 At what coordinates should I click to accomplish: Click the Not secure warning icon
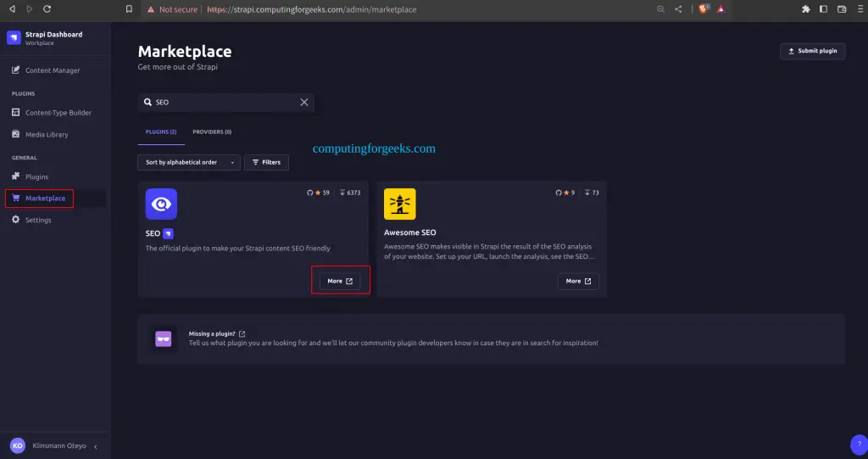[151, 9]
